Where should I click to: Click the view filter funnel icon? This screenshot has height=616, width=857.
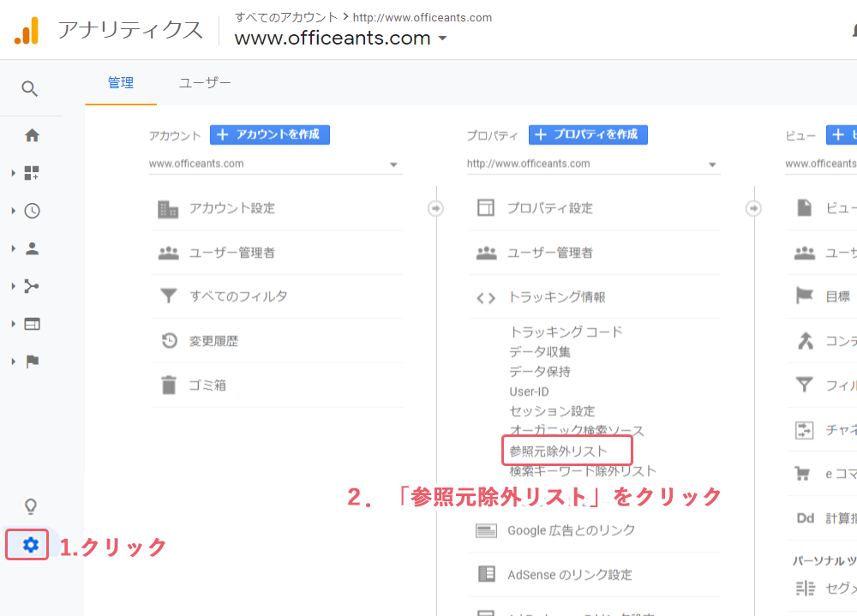(x=804, y=385)
